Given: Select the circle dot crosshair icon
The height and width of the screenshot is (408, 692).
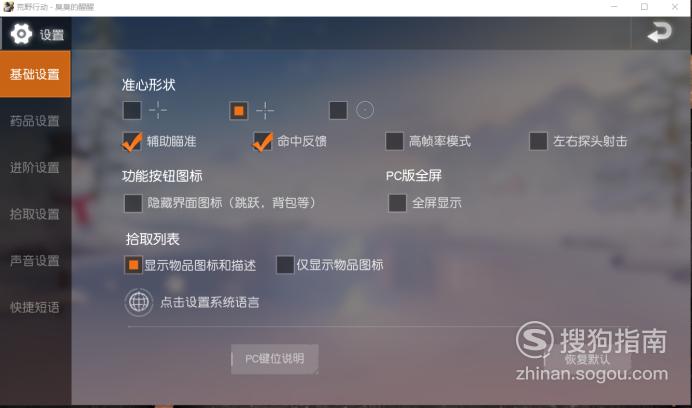Looking at the screenshot, I should (365, 110).
